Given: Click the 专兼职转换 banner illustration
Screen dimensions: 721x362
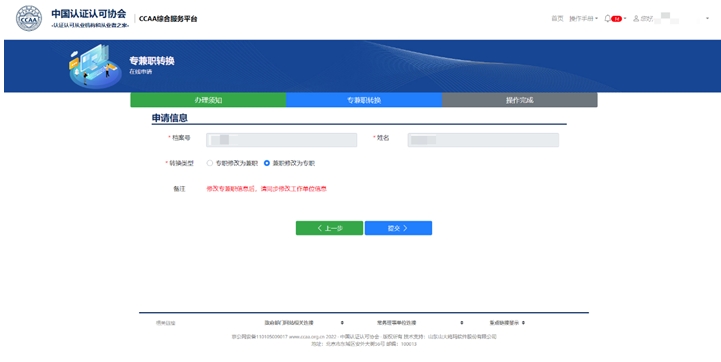Looking at the screenshot, I should [x=94, y=66].
